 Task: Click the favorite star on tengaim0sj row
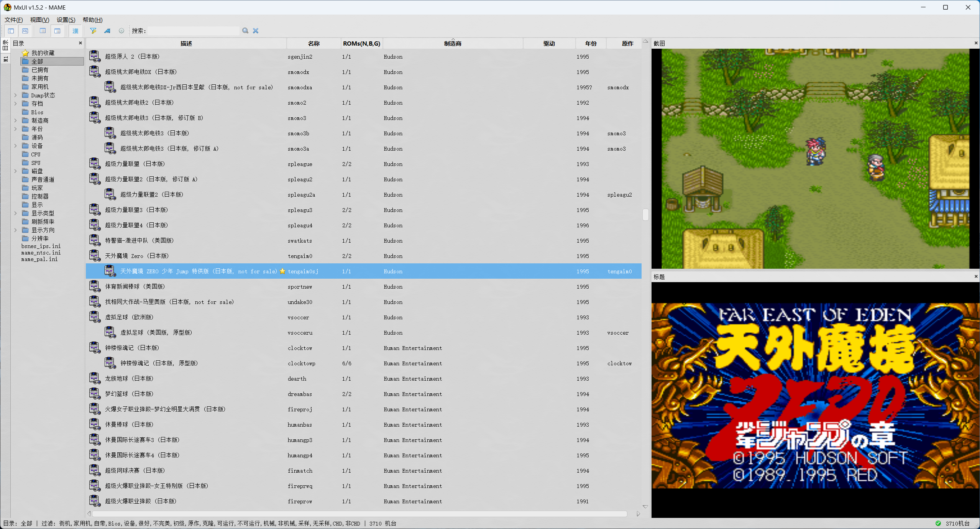tap(282, 271)
